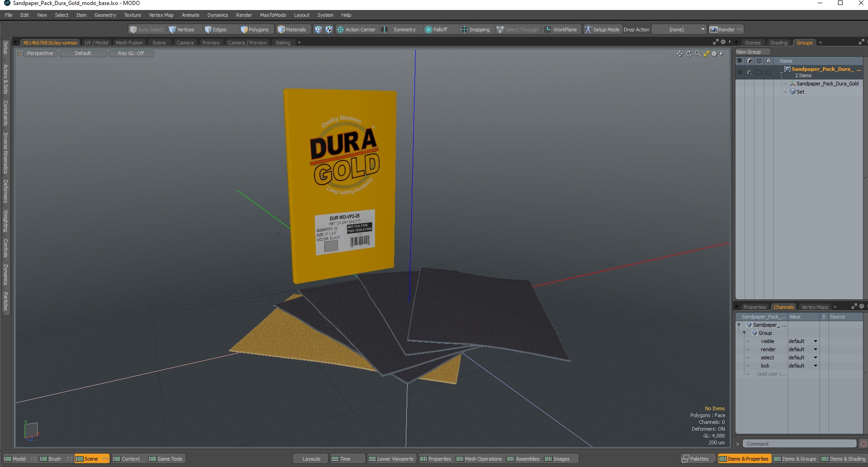Open the Vertex Map menu
The image size is (868, 467).
click(x=161, y=15)
